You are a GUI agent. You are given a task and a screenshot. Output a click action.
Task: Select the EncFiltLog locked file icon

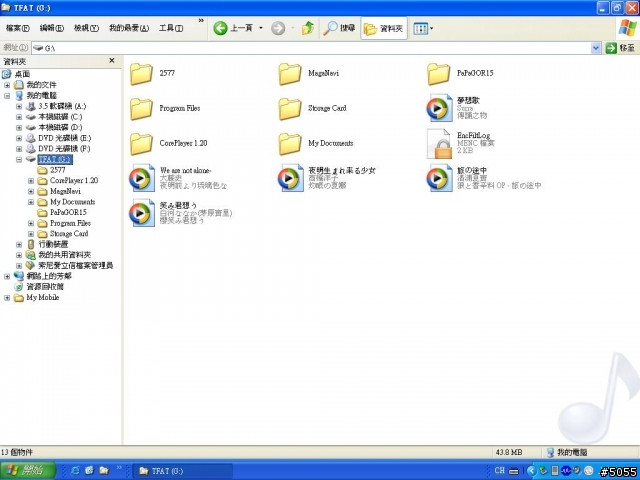point(439,144)
